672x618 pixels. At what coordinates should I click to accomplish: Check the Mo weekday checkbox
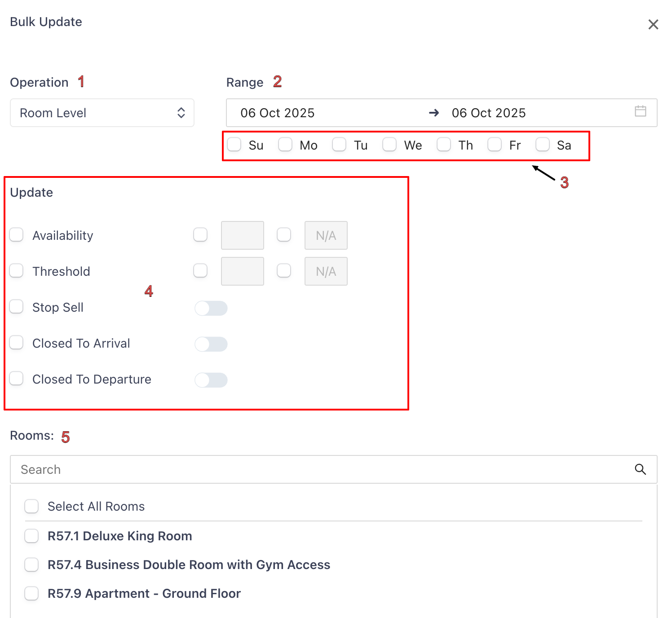pyautogui.click(x=285, y=145)
